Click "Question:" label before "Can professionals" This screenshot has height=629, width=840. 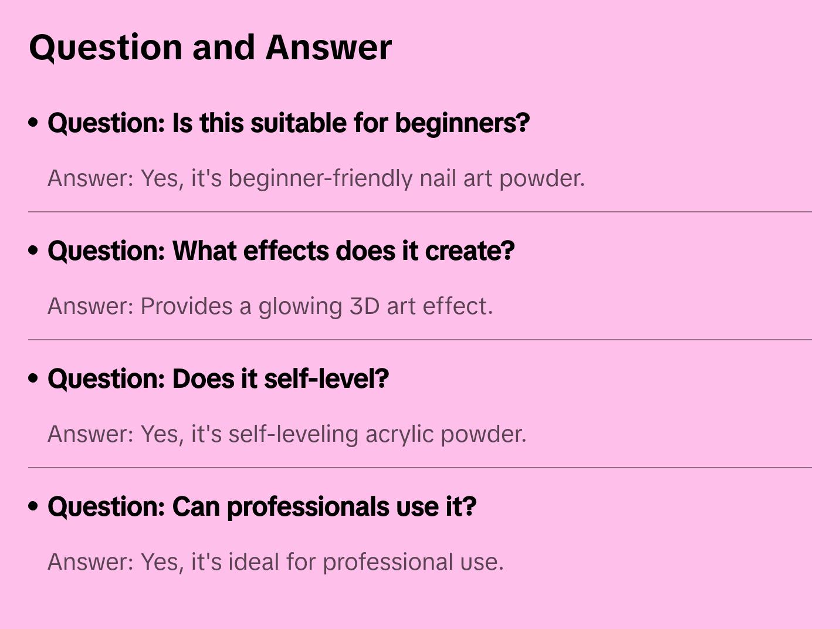click(x=106, y=507)
